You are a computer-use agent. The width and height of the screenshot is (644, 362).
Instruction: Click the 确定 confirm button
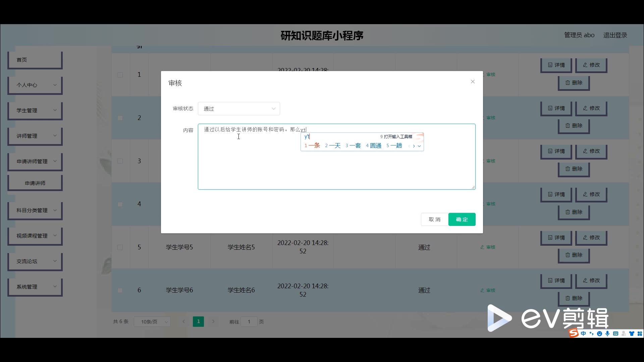point(462,219)
